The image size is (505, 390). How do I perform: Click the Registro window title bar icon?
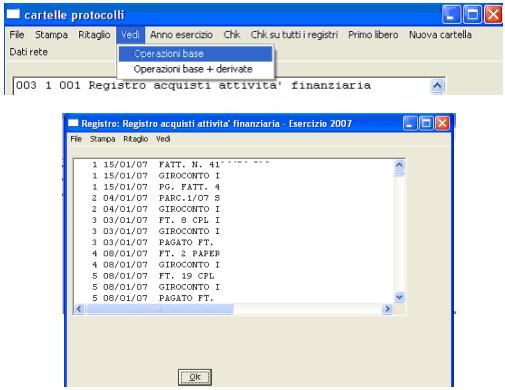(x=73, y=123)
